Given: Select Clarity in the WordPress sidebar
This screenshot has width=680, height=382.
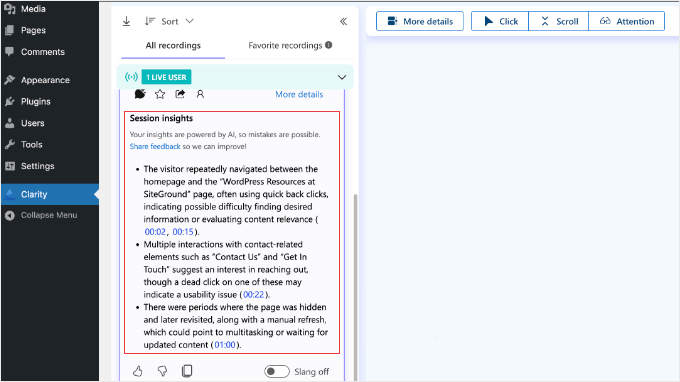Looking at the screenshot, I should point(50,194).
